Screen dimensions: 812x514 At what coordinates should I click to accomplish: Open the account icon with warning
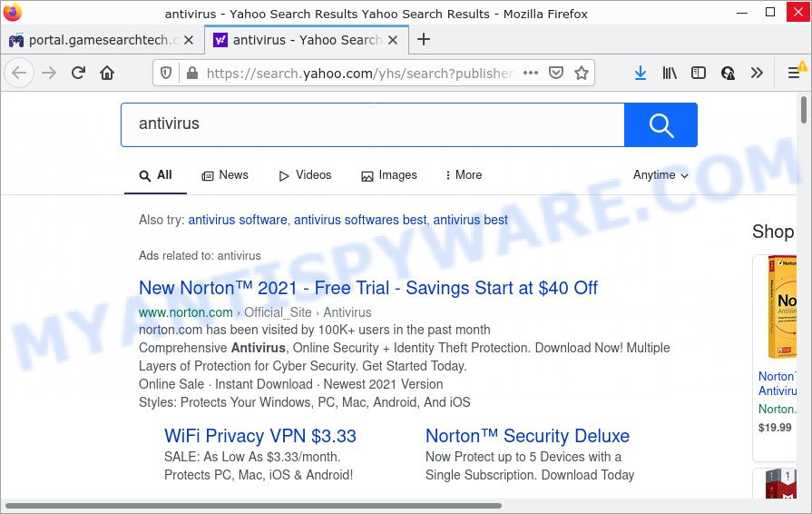pos(728,73)
